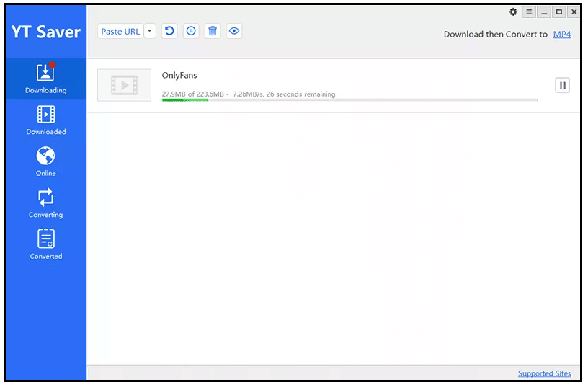Change output format via MP4 link
Screen dimensions: 588x385
[561, 34]
